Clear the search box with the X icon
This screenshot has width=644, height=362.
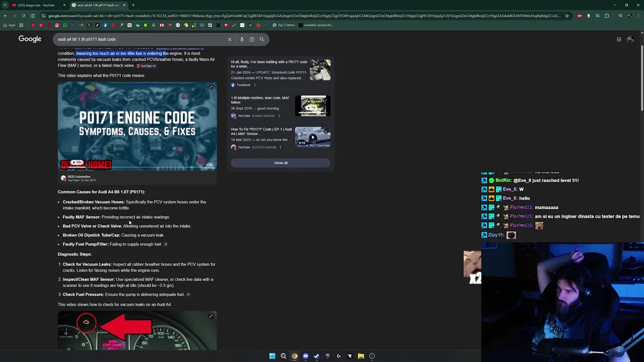click(x=229, y=39)
